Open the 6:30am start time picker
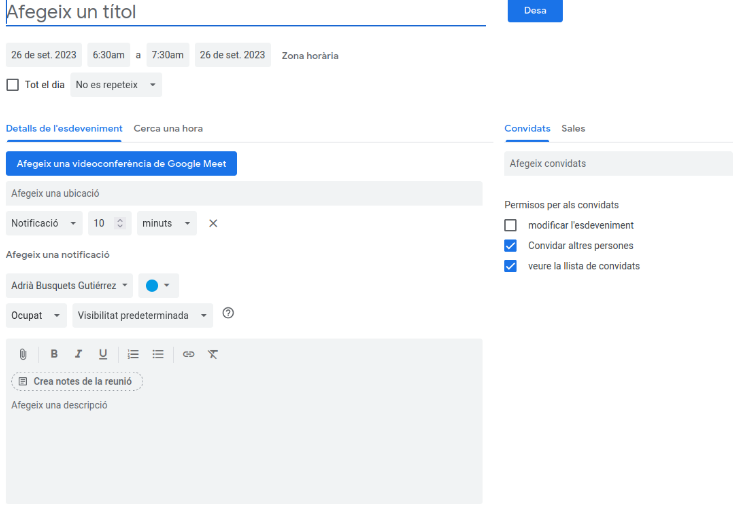The width and height of the screenshot is (749, 512). [108, 55]
